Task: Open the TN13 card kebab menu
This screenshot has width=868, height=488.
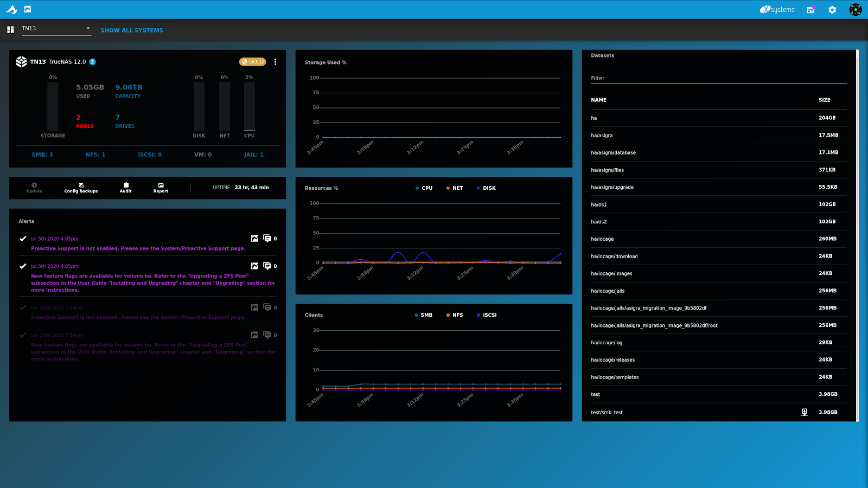Action: (276, 62)
